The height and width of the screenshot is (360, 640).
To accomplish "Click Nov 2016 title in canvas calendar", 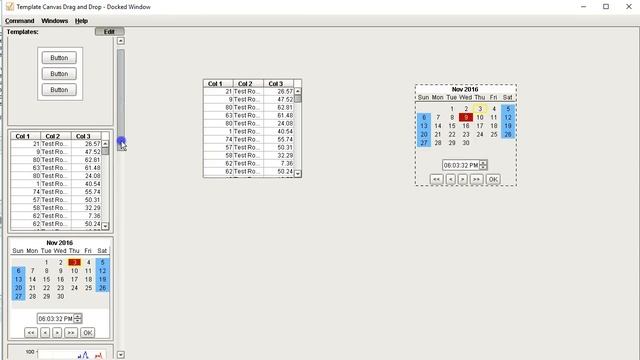I will [465, 89].
